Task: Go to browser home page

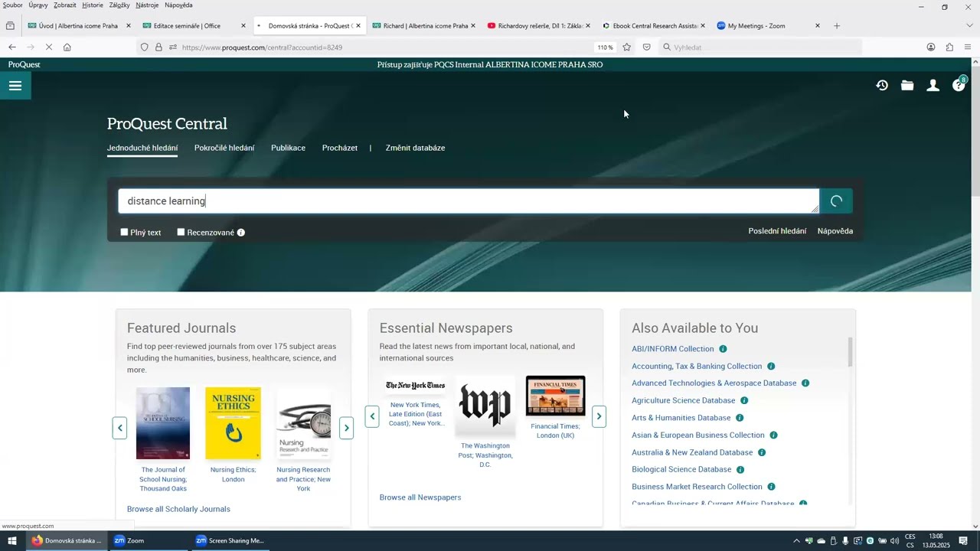Action: [67, 47]
